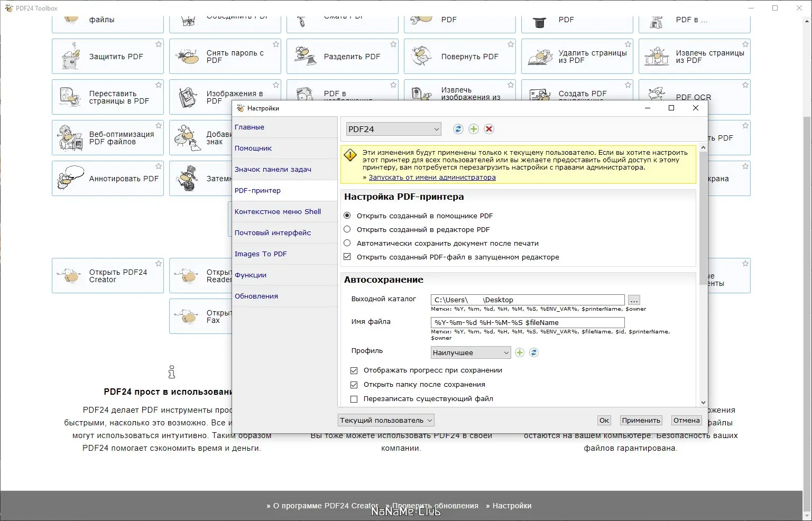This screenshot has height=521, width=812.
Task: Open the Извлечь страницы из PDF icon
Action: click(x=657, y=57)
